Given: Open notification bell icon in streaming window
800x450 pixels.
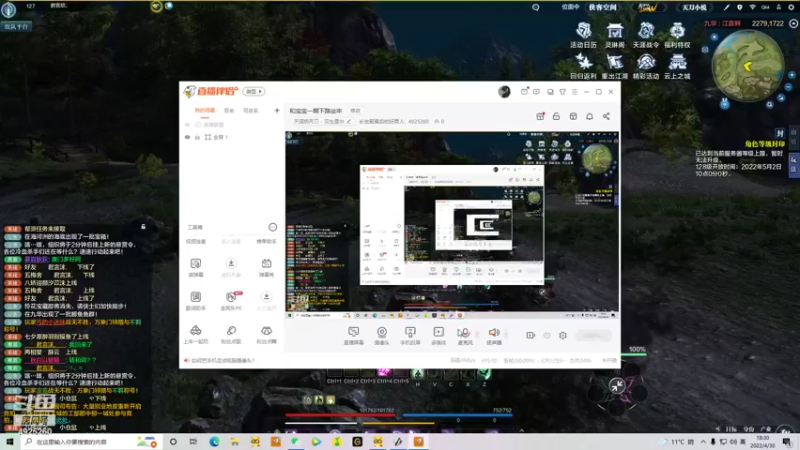Looking at the screenshot, I should pos(589,116).
